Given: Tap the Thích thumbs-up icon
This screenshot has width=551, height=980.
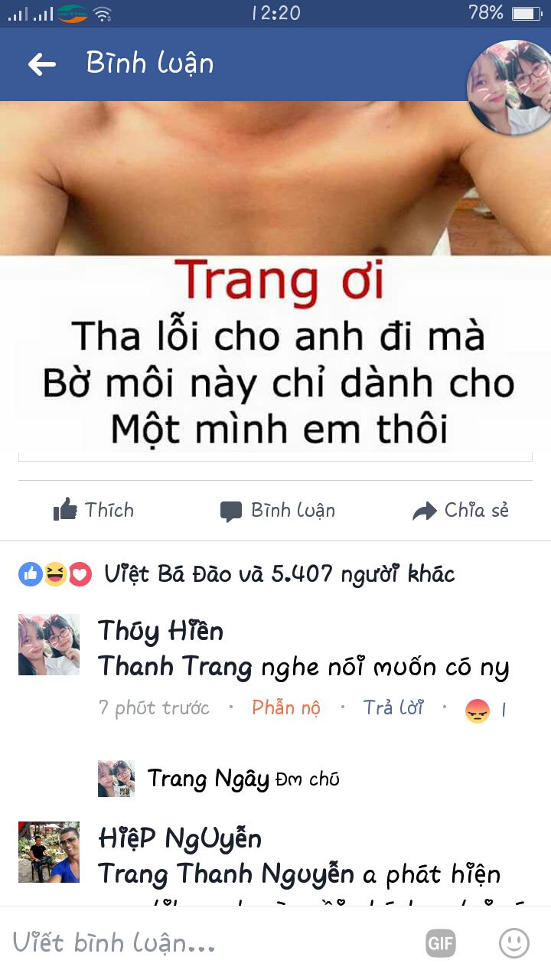Looking at the screenshot, I should pos(65,510).
